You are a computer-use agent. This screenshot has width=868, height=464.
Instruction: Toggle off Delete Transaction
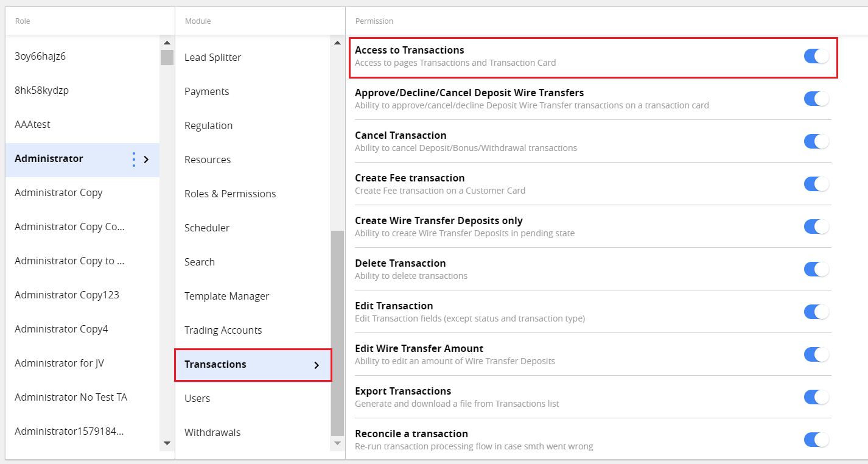(x=816, y=269)
